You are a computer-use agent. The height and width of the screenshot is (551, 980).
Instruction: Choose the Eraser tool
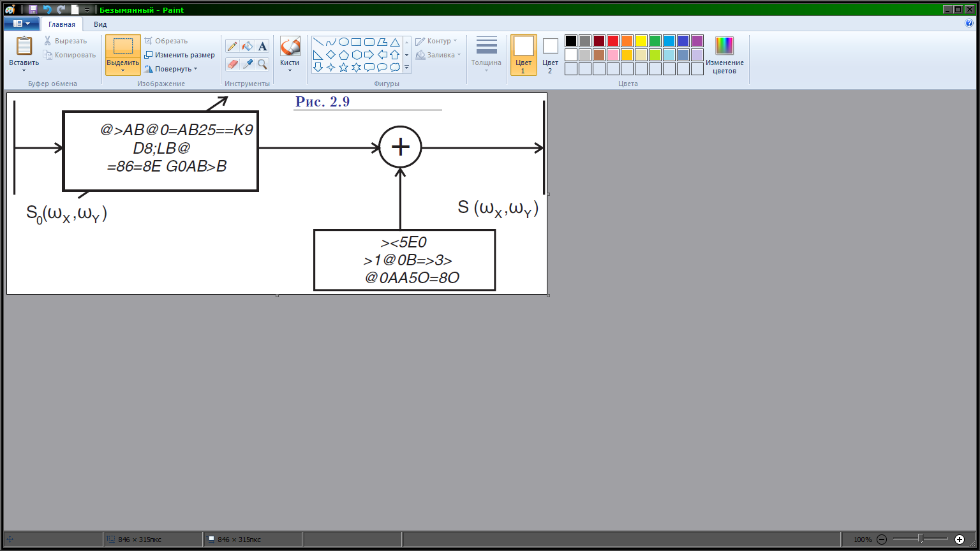[x=232, y=64]
